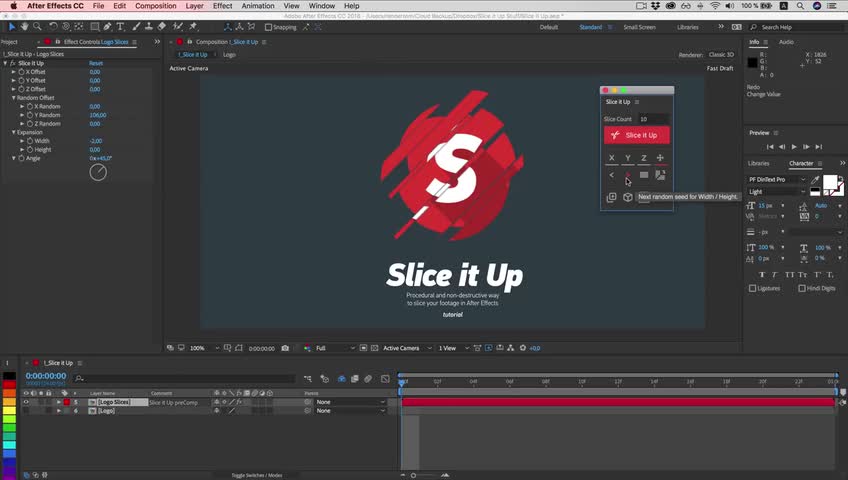Open the PF DinText Pro font dropdown

coord(777,179)
